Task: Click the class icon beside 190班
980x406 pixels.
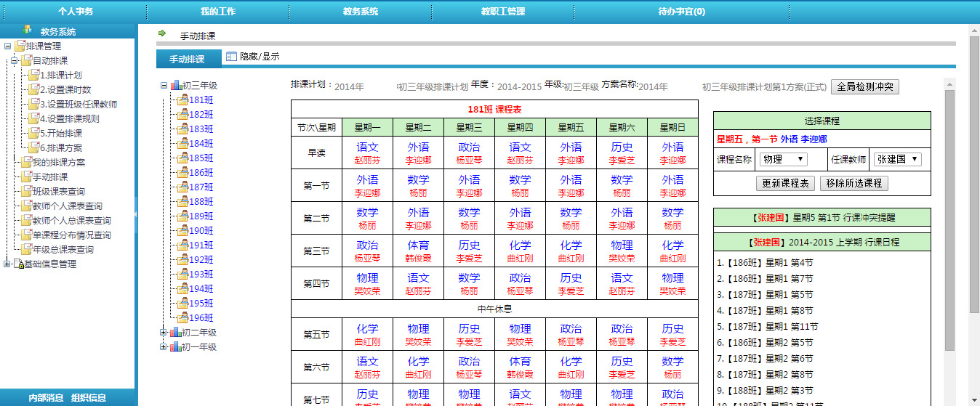Action: tap(183, 231)
